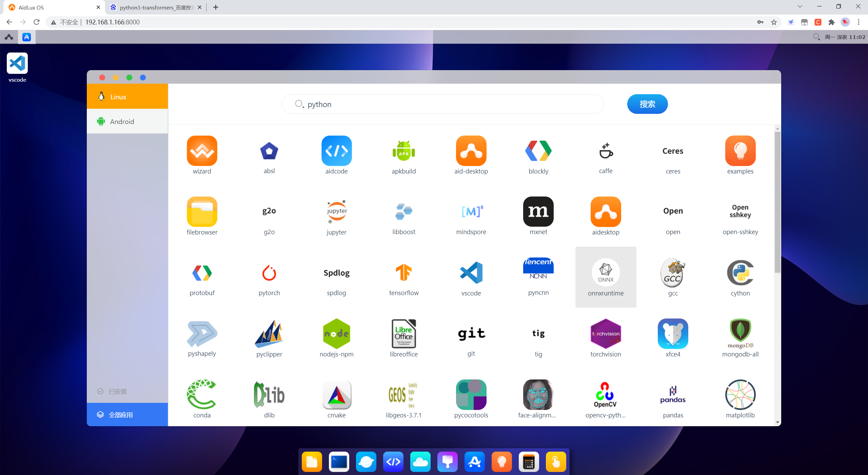Show installed apps (已安装)
The image size is (868, 475).
[x=127, y=391]
